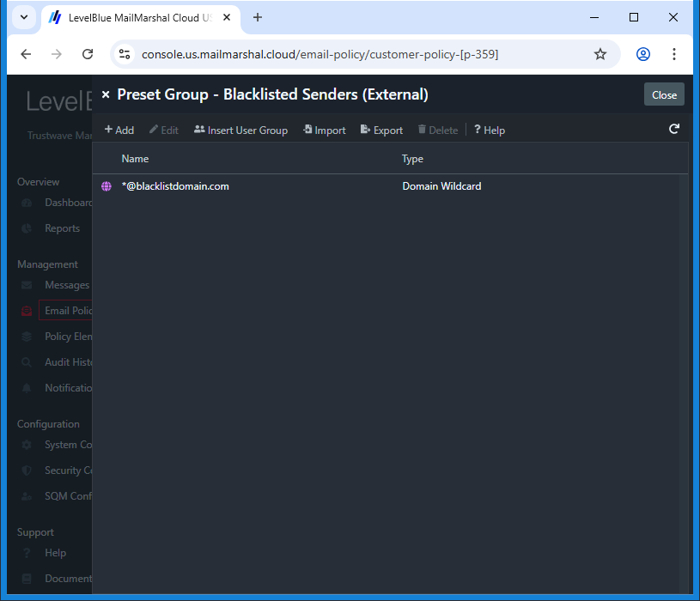Viewport: 700px width, 601px height.
Task: Open the panel's Help button
Action: point(490,130)
